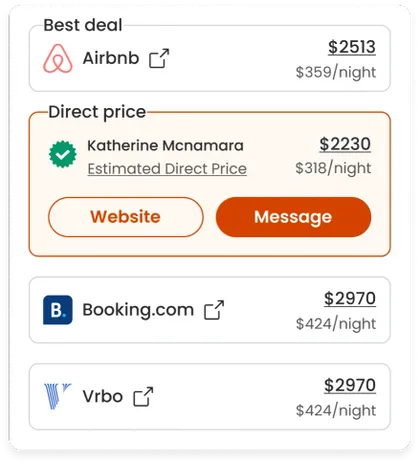420x464 pixels.
Task: Select the Booking.com listing name
Action: tap(138, 310)
